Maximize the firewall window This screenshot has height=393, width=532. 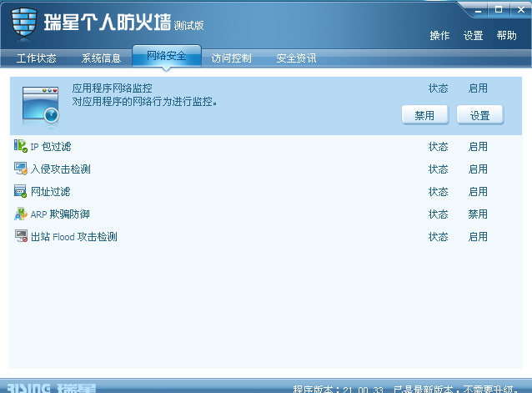point(499,10)
